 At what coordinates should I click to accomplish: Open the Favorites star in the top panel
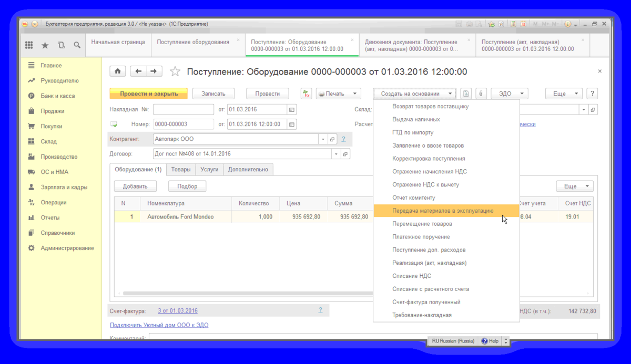(45, 45)
